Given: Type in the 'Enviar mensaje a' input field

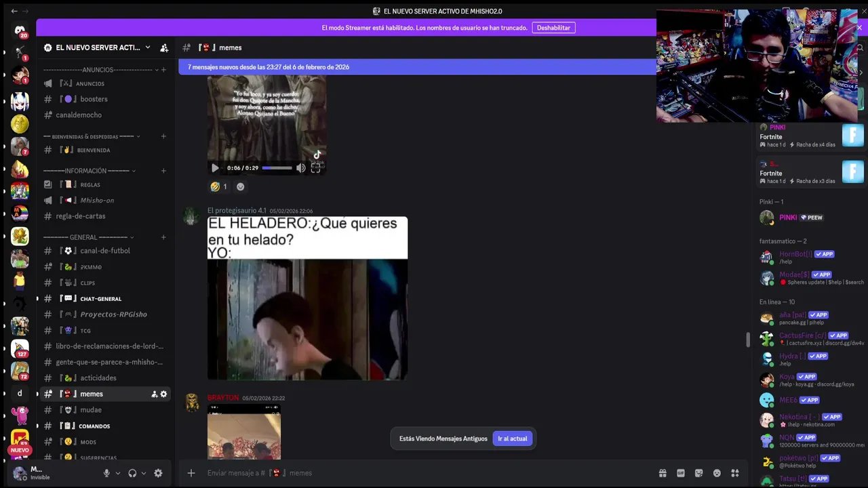Looking at the screenshot, I should point(427,473).
